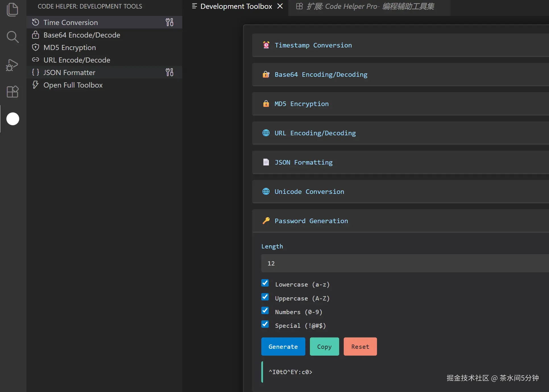Screen dimensions: 549x392
Task: Open the Extensions view icon
Action: tap(12, 92)
